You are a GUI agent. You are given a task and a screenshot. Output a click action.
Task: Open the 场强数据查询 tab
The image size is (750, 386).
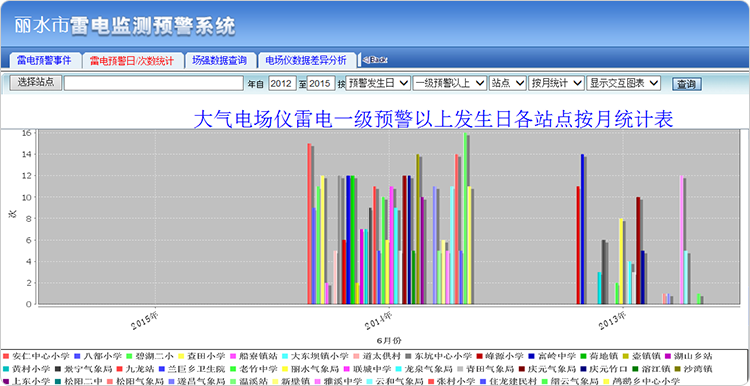pyautogui.click(x=219, y=61)
